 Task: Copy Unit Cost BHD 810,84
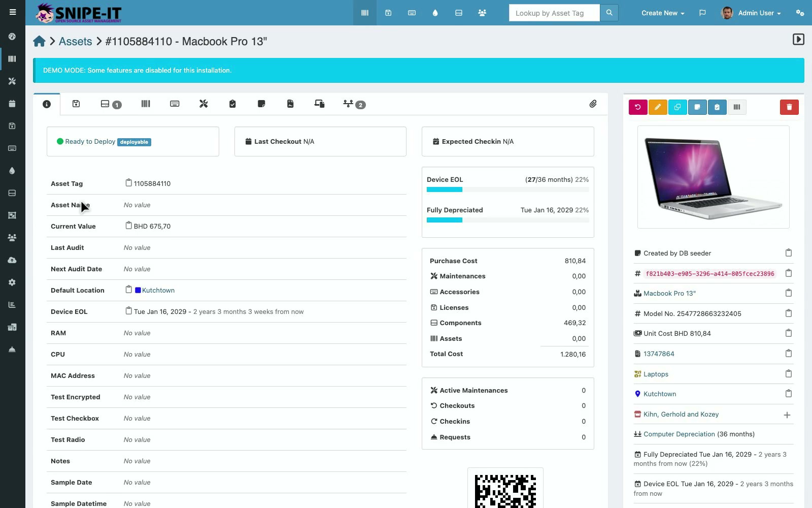[789, 333]
